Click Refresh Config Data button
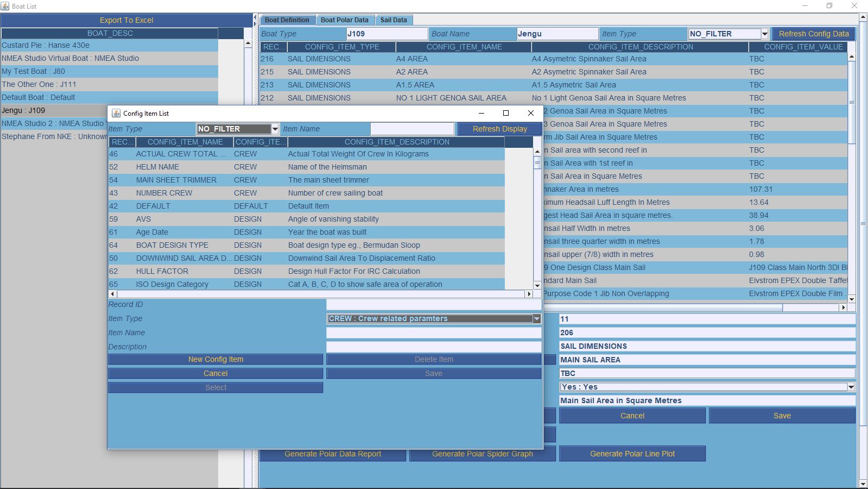The width and height of the screenshot is (868, 489). 813,34
